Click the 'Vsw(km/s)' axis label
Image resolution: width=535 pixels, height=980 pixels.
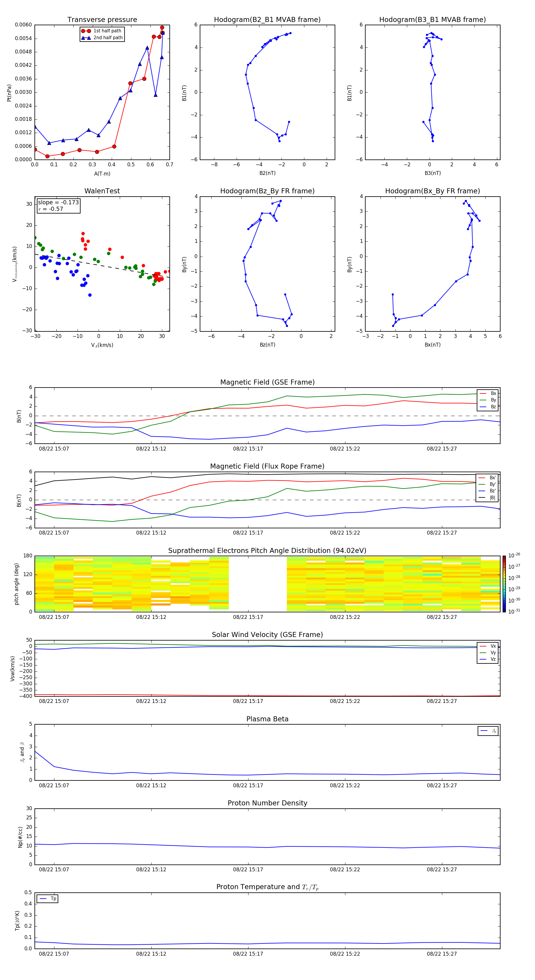[x=12, y=668]
